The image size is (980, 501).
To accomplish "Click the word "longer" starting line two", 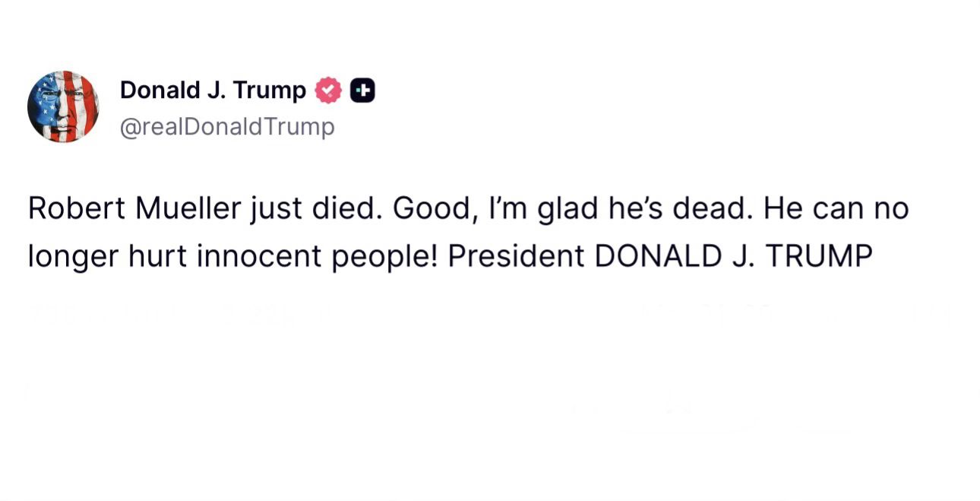I will 72,256.
